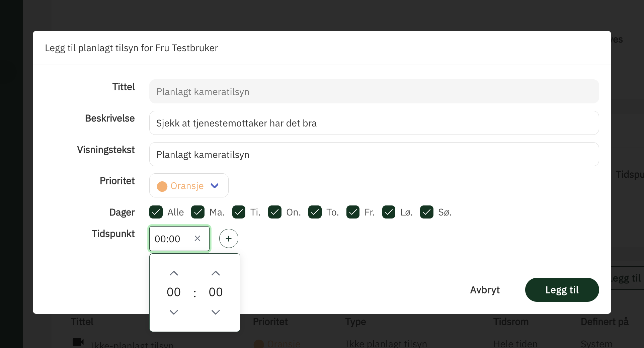The width and height of the screenshot is (644, 348).
Task: Click the Tidsrom column header behind the dialog
Action: click(511, 322)
